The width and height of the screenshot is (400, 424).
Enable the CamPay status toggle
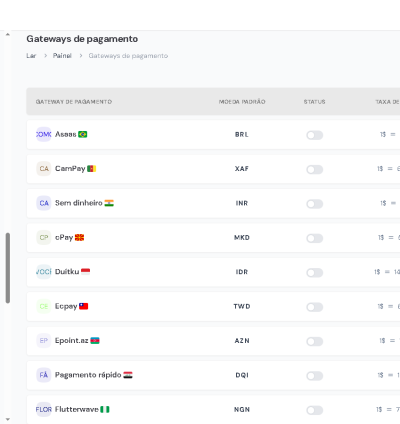[x=315, y=169]
